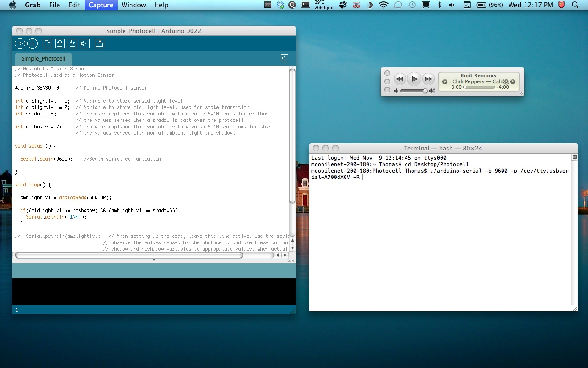Screen dimensions: 588x368
Task: Open the Apple menu
Action: [x=12, y=5]
